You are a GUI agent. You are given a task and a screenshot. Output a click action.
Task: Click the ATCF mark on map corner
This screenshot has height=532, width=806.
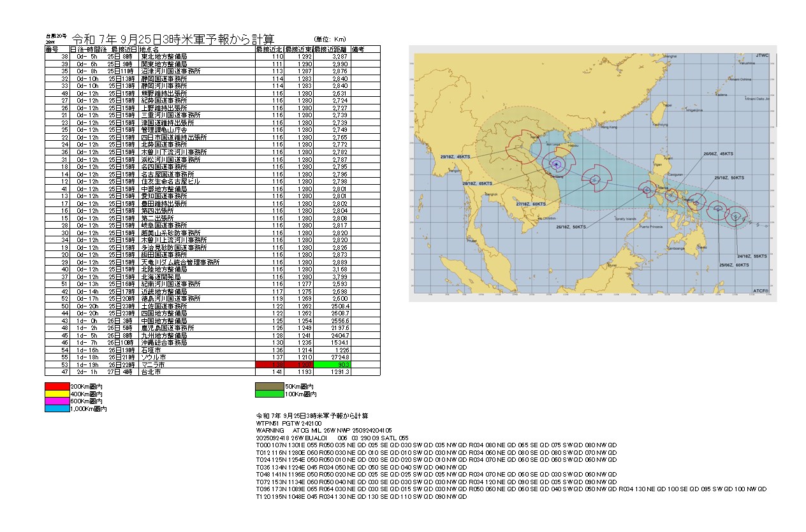coord(761,291)
